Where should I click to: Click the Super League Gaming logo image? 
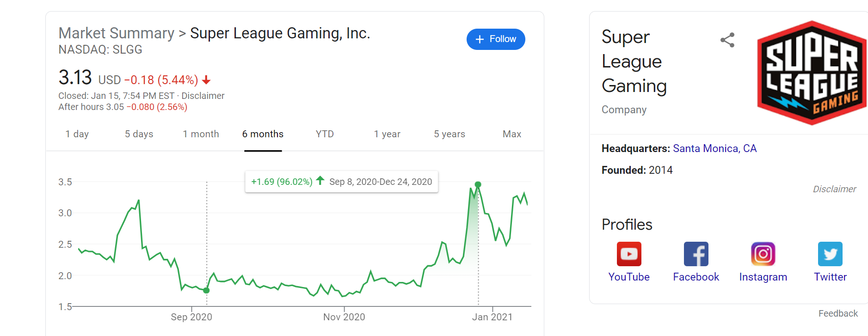(x=812, y=73)
